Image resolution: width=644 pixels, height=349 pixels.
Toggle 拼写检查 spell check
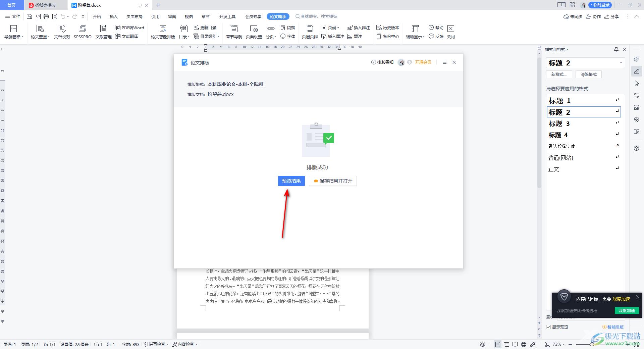[x=156, y=344]
